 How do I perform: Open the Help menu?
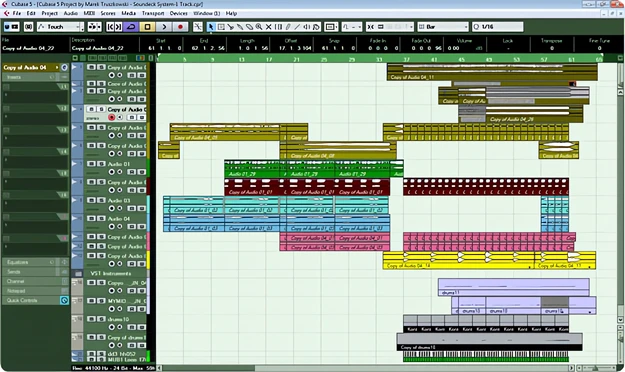pyautogui.click(x=231, y=13)
